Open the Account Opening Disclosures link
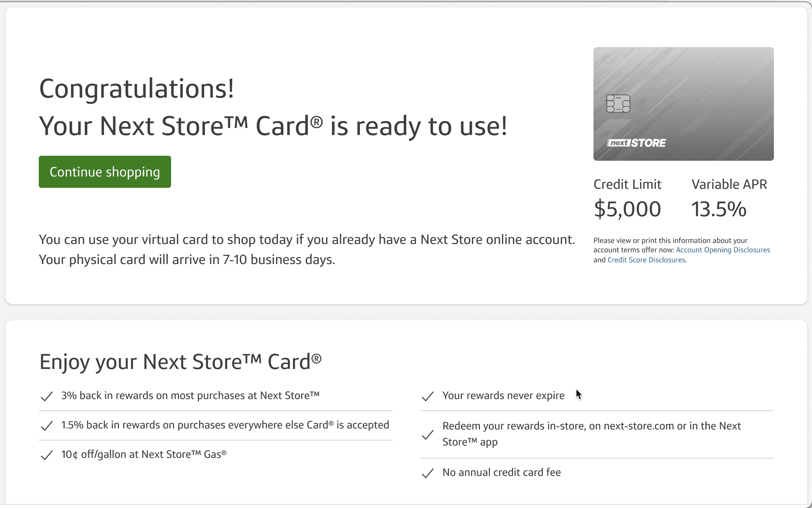812x508 pixels. tap(722, 250)
